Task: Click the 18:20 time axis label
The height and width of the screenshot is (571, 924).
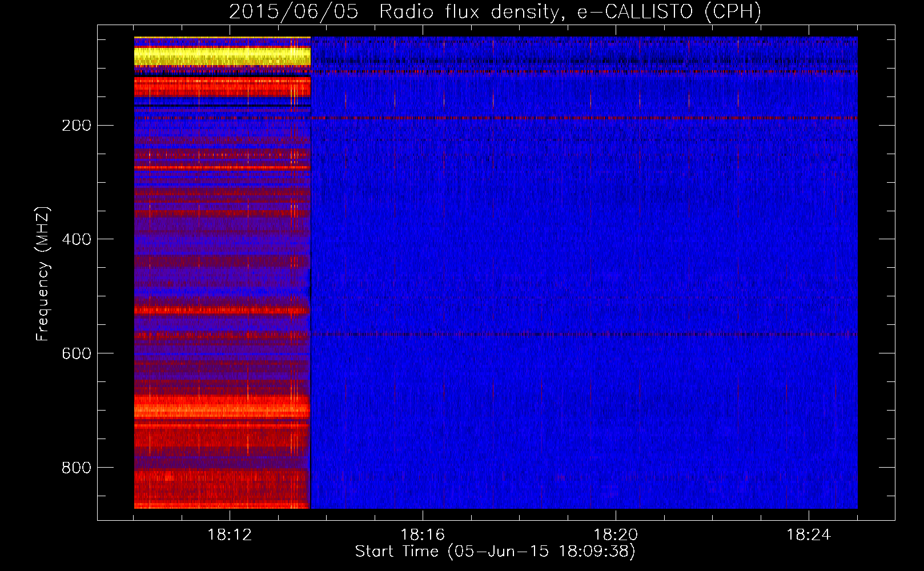Action: click(616, 535)
